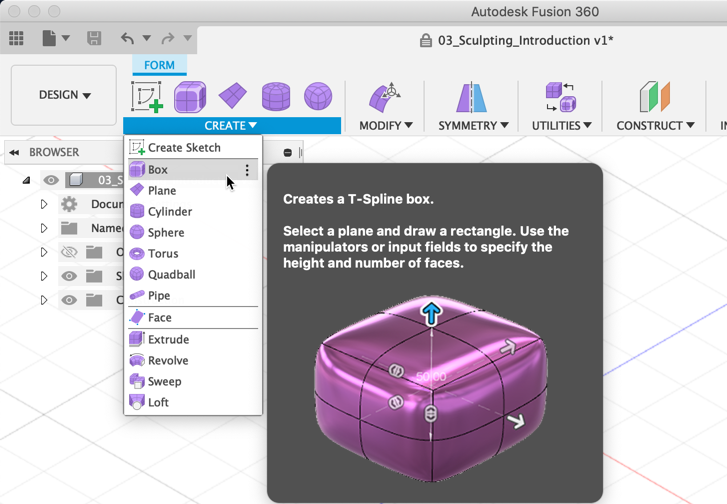727x504 pixels.
Task: Click the Create Sketch toolbar icon
Action: tap(147, 96)
